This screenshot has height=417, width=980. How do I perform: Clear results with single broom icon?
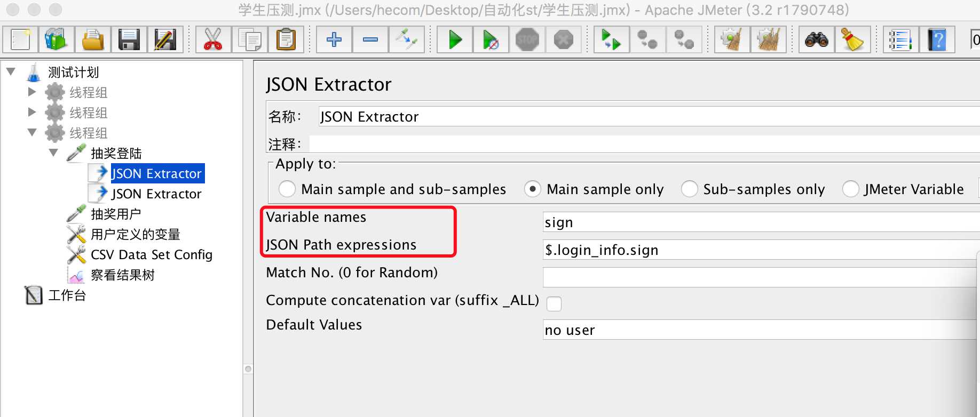tap(732, 39)
